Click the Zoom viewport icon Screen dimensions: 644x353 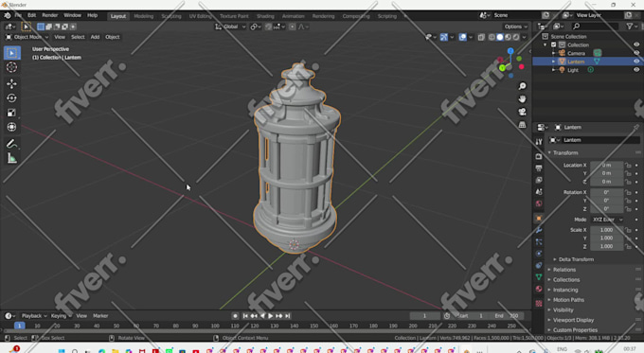(522, 86)
